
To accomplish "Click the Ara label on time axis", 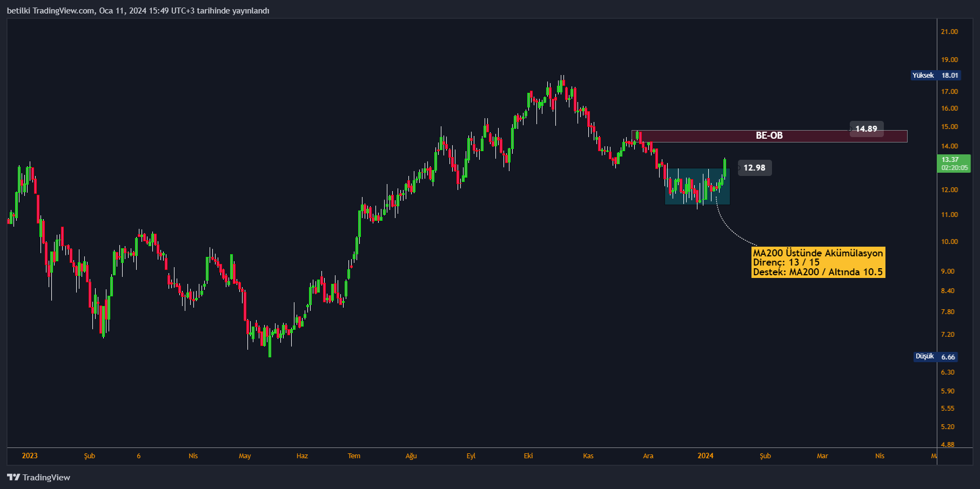I will pyautogui.click(x=648, y=456).
